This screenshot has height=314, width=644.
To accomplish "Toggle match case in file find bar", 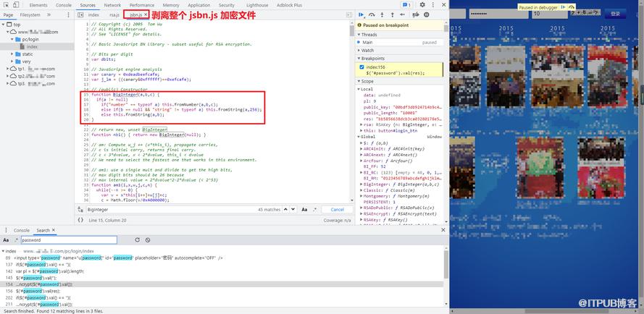I will [x=304, y=209].
